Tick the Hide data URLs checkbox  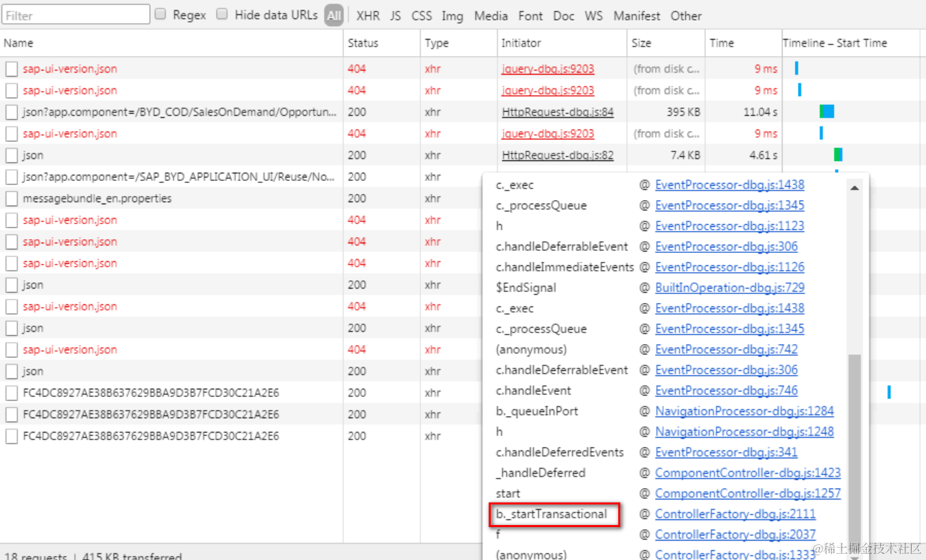click(x=222, y=14)
